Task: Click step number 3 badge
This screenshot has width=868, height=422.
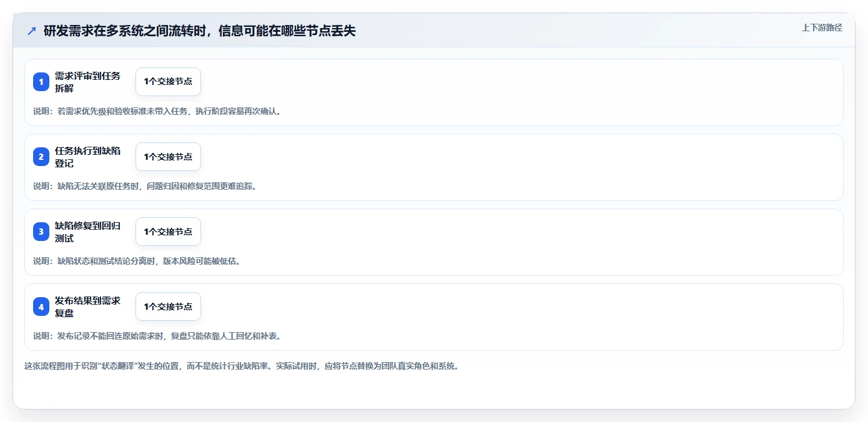Action: 41,232
